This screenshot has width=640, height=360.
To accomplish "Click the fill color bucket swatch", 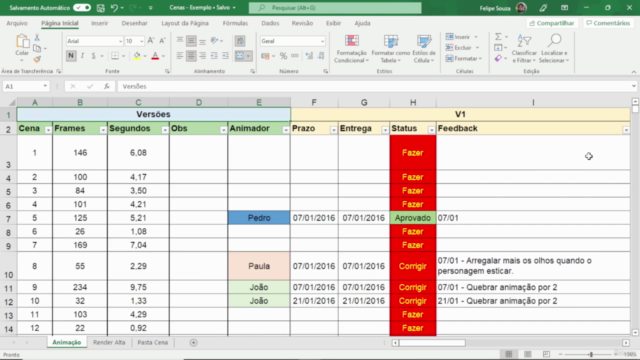I will point(137,56).
